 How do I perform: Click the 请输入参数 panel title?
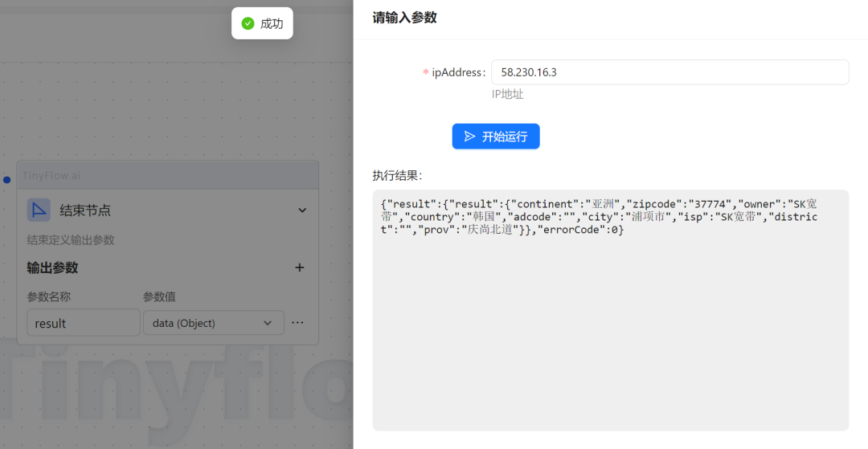[404, 18]
